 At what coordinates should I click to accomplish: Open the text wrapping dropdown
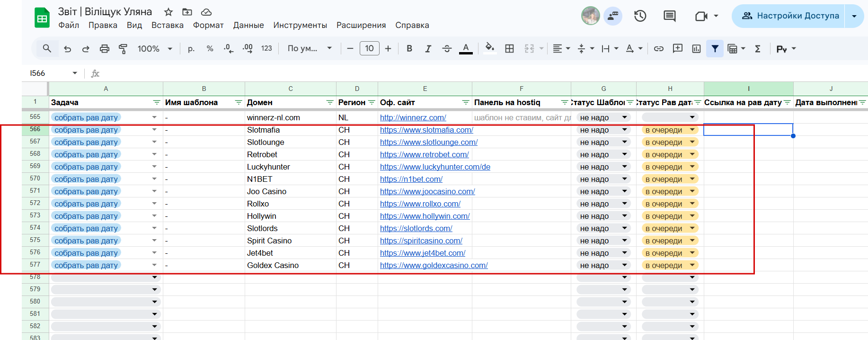coord(610,48)
